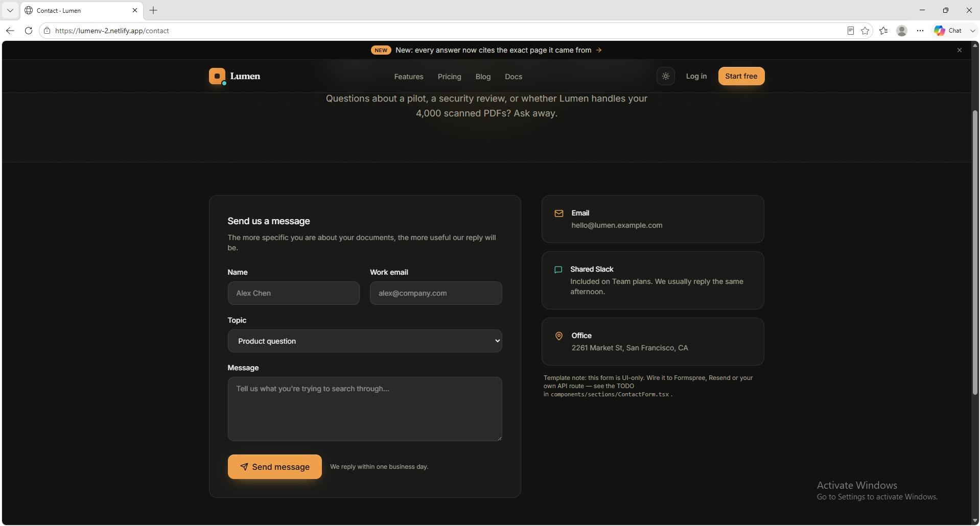This screenshot has width=980, height=526.
Task: Click the browser refresh icon
Action: click(x=29, y=31)
